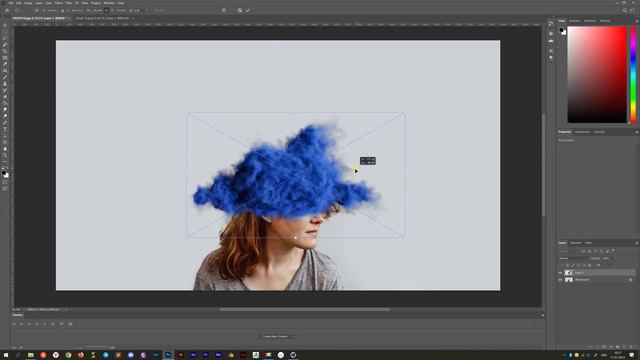Toggle lock image pixels brush icon

tap(573, 265)
